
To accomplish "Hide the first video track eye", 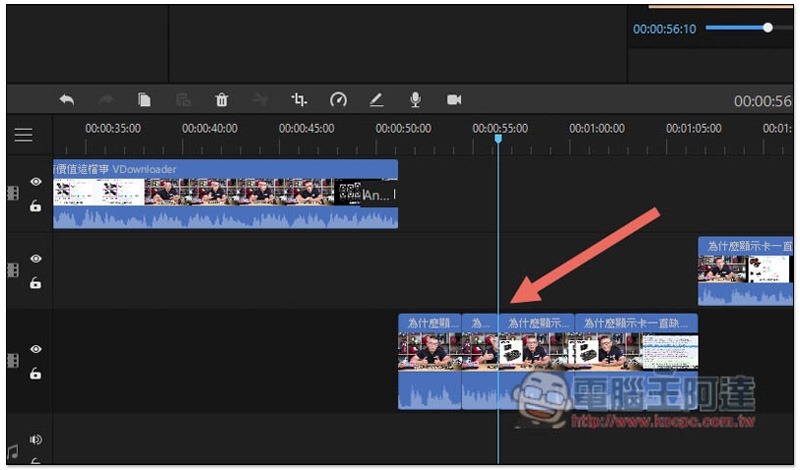I will pyautogui.click(x=36, y=182).
